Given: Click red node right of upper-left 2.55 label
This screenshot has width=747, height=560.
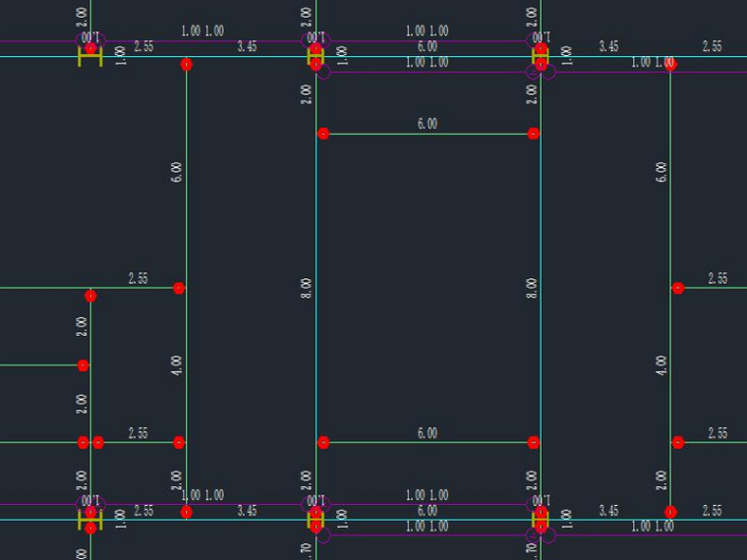Looking at the screenshot, I should (179, 288).
